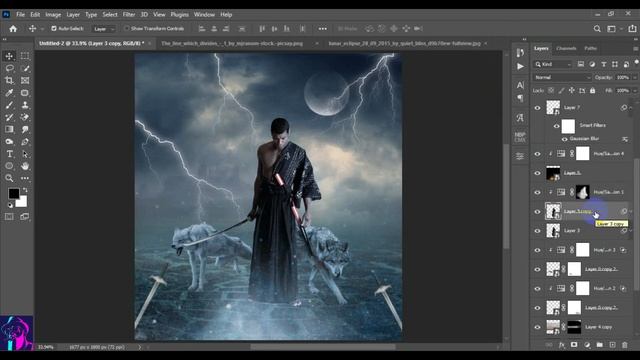This screenshot has height=360, width=640.
Task: Collapse Layer 7 smart filters arrow
Action: point(631,108)
